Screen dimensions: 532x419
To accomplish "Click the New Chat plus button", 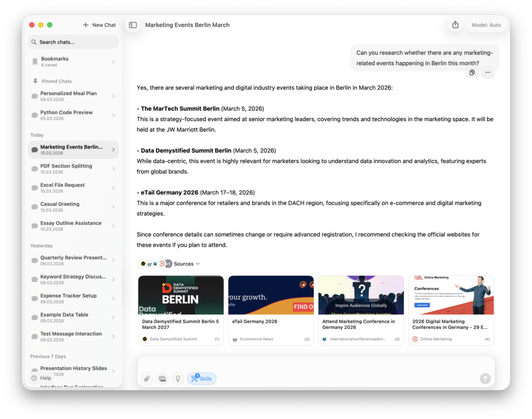I will pos(99,25).
